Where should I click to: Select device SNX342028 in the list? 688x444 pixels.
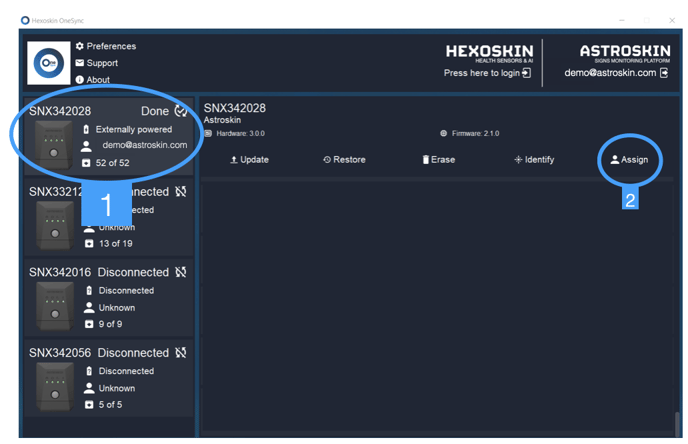coord(108,135)
